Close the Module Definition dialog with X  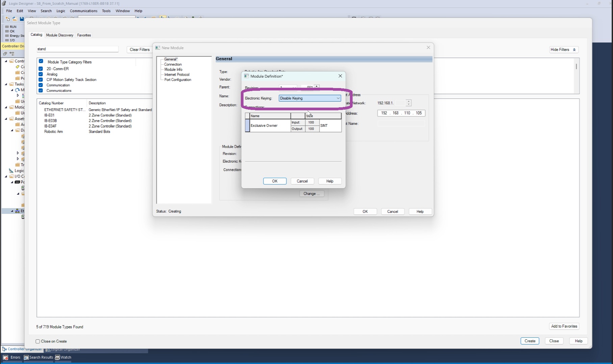pos(340,76)
